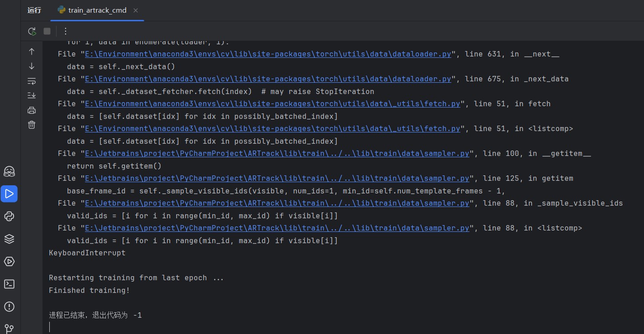Click the 运行 panel title
This screenshot has height=334, width=644.
34,10
